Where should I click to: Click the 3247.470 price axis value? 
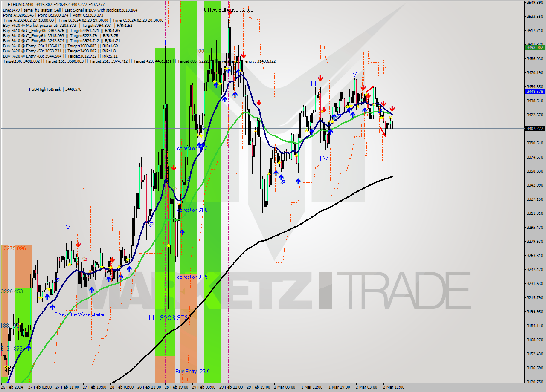[x=534, y=270]
